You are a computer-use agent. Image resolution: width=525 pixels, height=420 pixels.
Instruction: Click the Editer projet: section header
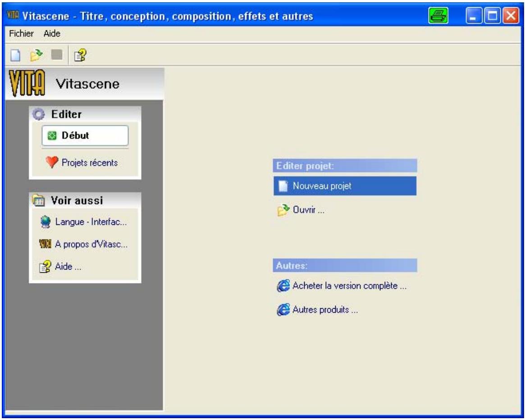coord(345,166)
